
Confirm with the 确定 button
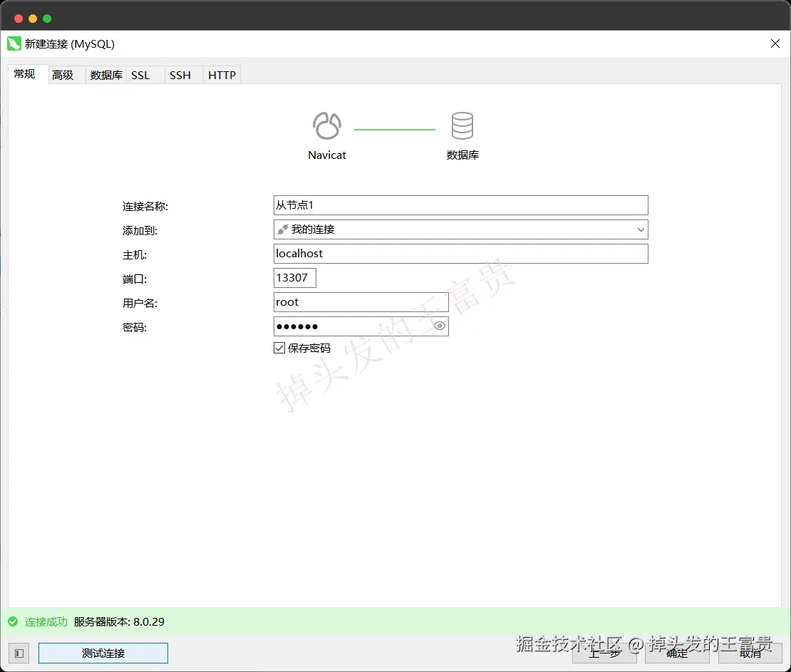[x=677, y=653]
